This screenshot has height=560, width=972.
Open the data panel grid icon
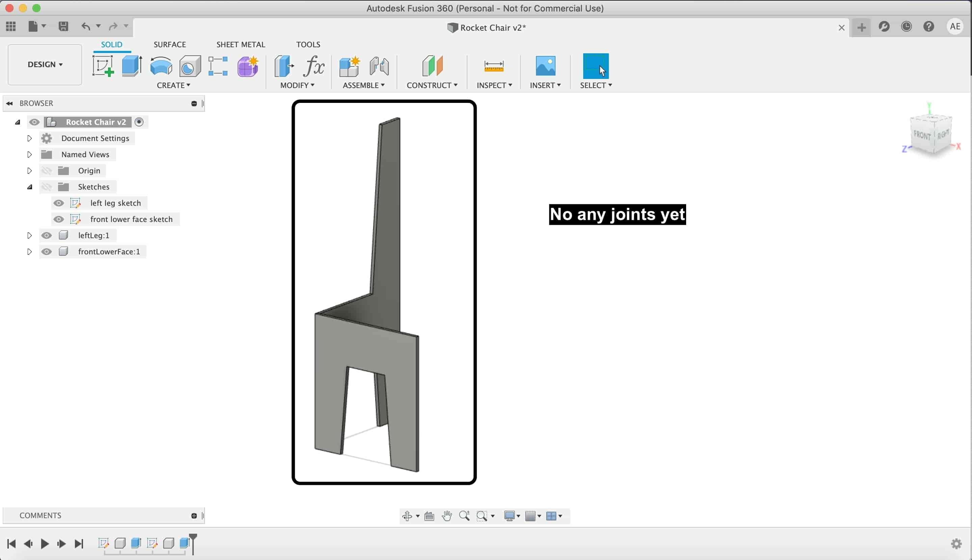click(11, 26)
